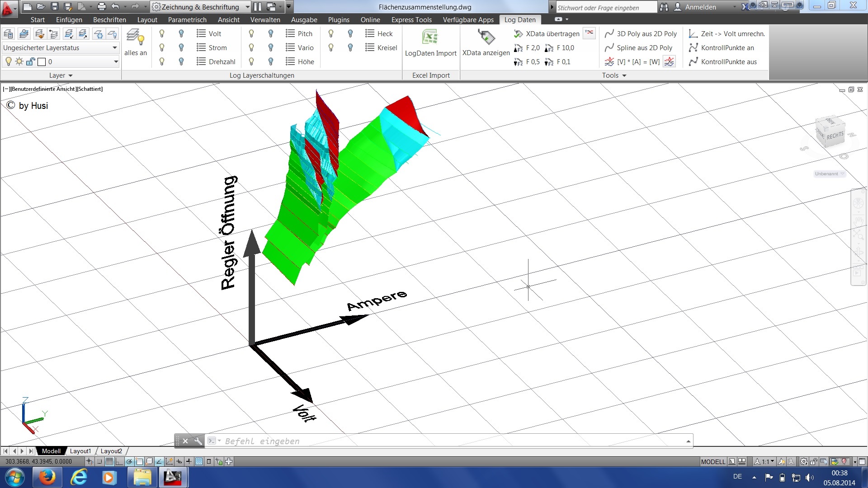Turn on Höhe layer yellow bulb
Viewport: 868px width, 488px height.
point(251,61)
